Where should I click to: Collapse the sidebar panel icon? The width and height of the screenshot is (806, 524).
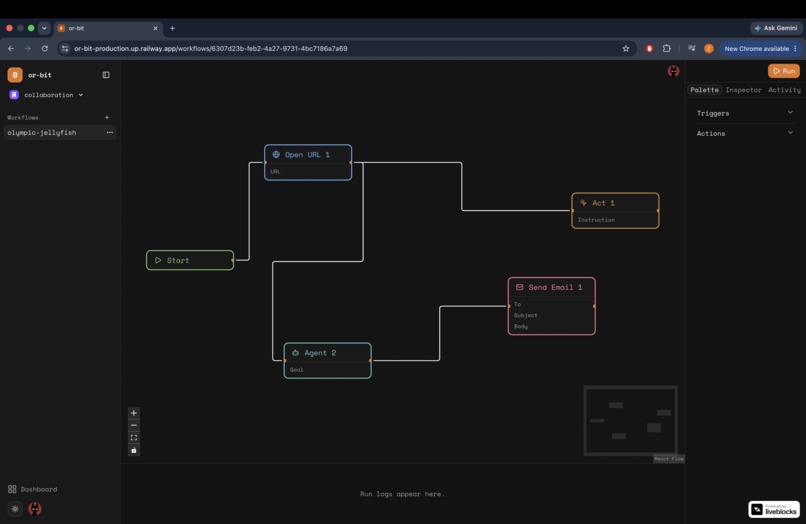coord(106,75)
